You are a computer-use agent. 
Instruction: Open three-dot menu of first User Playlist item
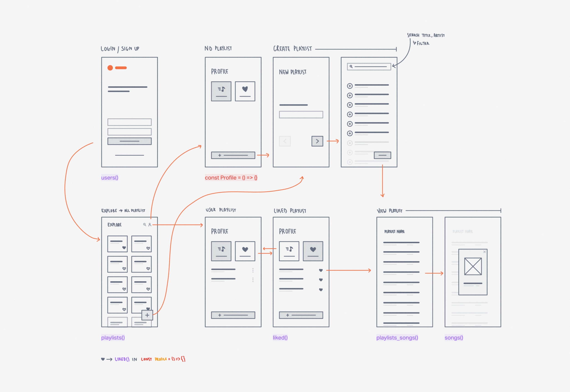[253, 270]
